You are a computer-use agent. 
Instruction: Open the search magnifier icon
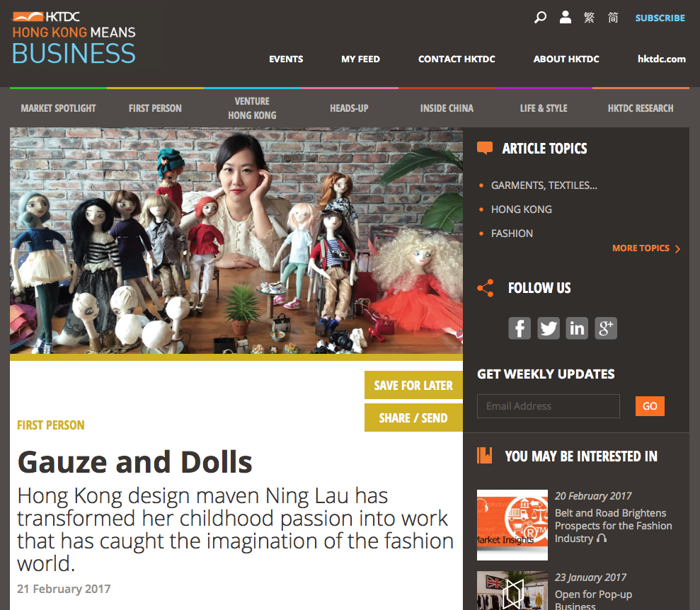540,18
